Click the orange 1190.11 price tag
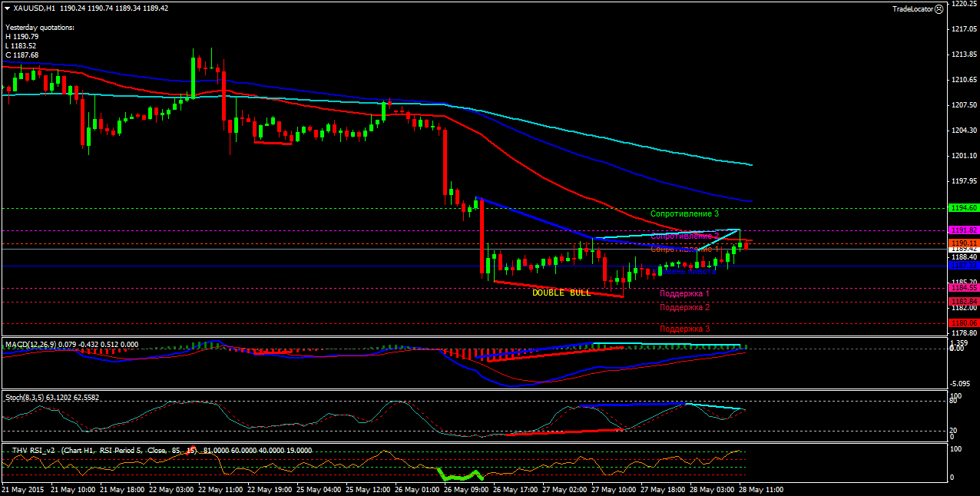 (963, 243)
